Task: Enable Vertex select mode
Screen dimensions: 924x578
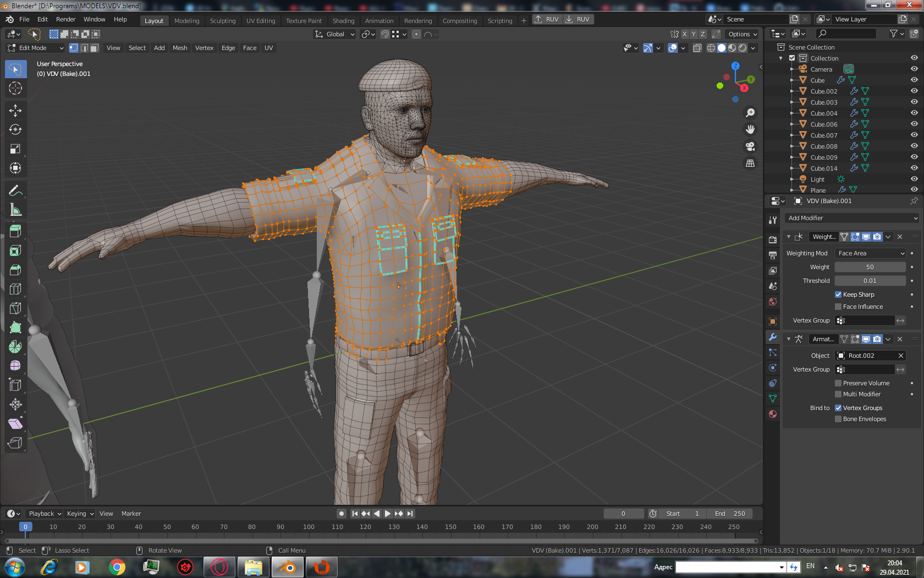Action: point(74,48)
